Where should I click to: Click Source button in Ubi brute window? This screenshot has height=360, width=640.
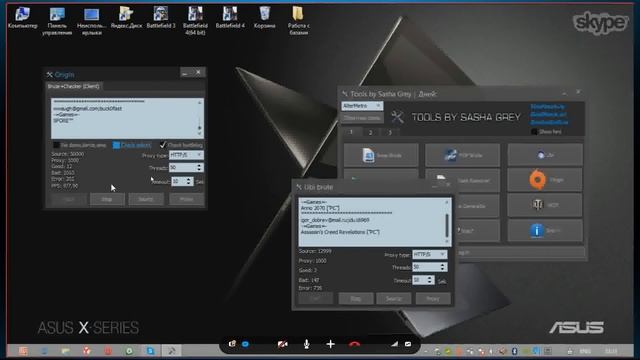(394, 298)
